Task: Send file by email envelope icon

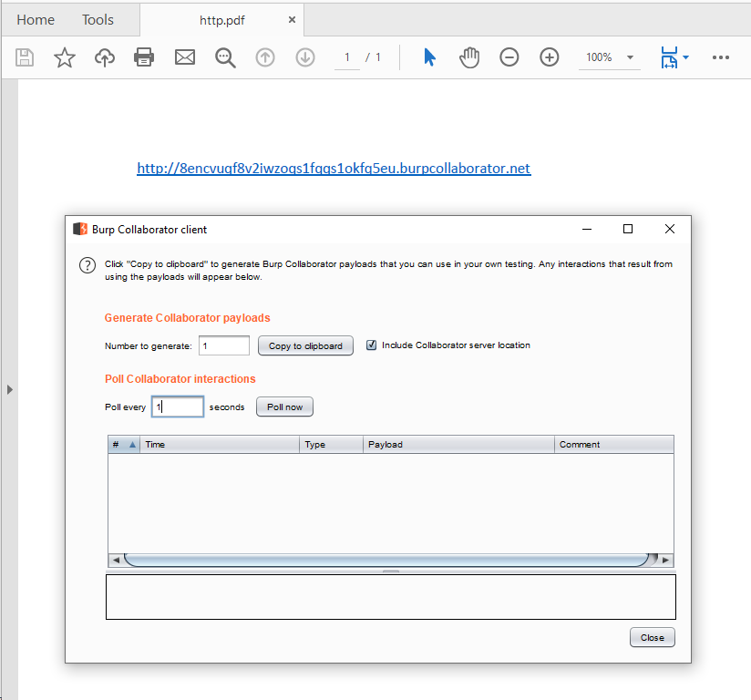Action: (184, 57)
